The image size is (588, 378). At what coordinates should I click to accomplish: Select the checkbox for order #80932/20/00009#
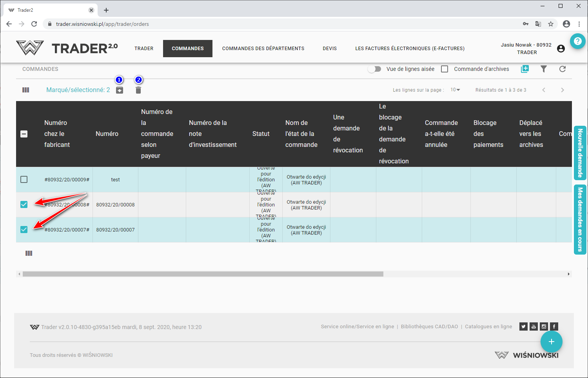[x=24, y=179]
